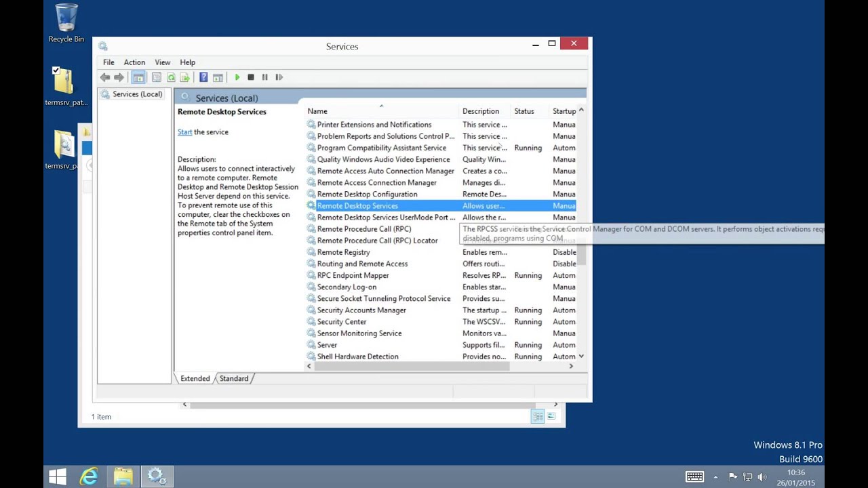The image size is (868, 488).
Task: Open the network tray icon
Action: pyautogui.click(x=748, y=477)
